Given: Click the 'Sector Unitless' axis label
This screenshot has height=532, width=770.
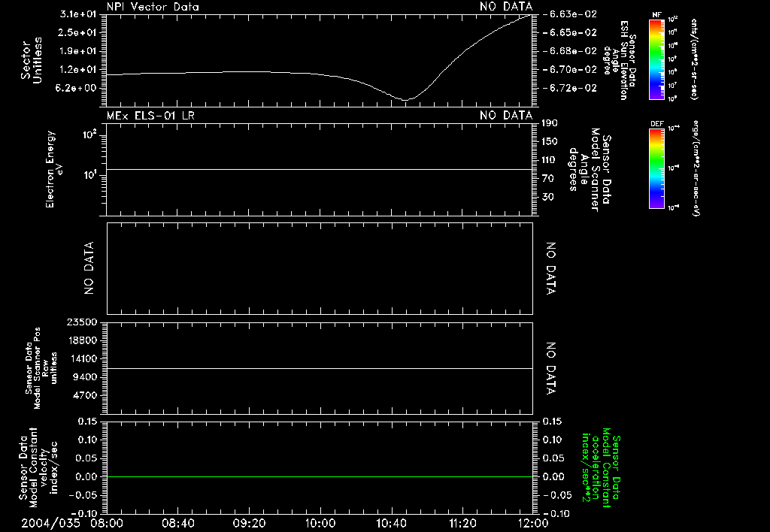Looking at the screenshot, I should point(32,60).
